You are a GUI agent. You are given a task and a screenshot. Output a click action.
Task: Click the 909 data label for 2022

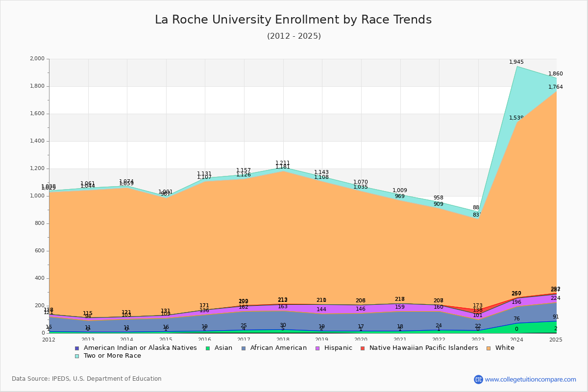tap(439, 204)
